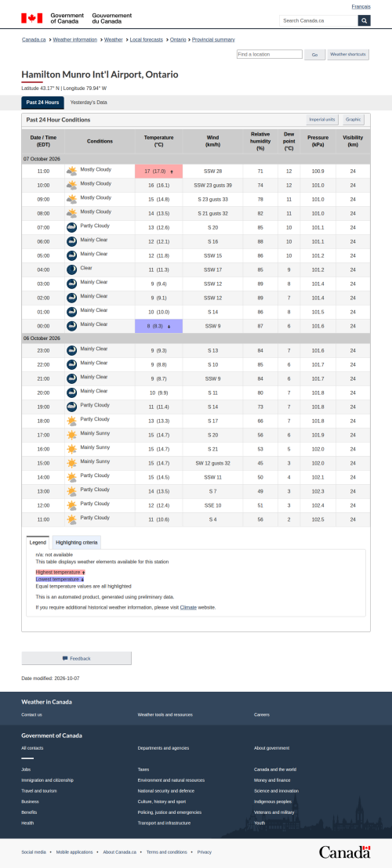Open Local forecasts breadcrumb
Image resolution: width=392 pixels, height=868 pixels.
click(146, 40)
